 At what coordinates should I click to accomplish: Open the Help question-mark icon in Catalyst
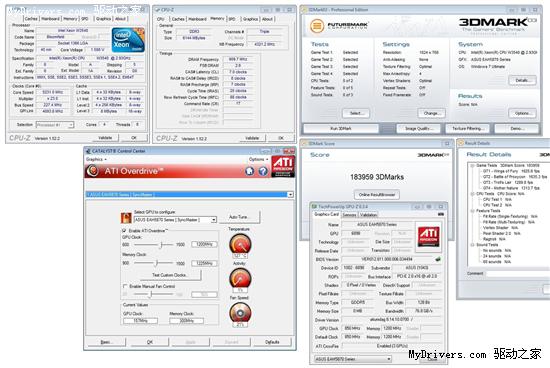click(263, 171)
